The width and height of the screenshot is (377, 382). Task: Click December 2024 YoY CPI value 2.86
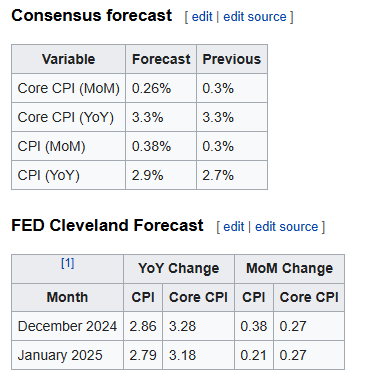tap(143, 326)
